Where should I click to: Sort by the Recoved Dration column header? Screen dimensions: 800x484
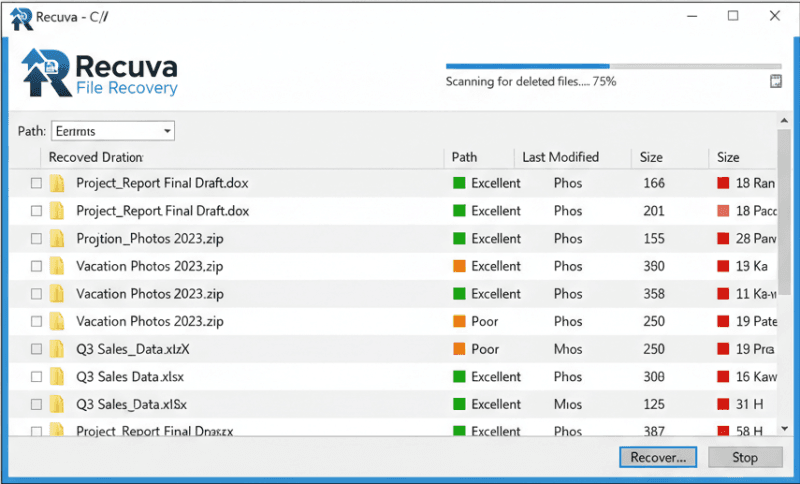point(96,157)
